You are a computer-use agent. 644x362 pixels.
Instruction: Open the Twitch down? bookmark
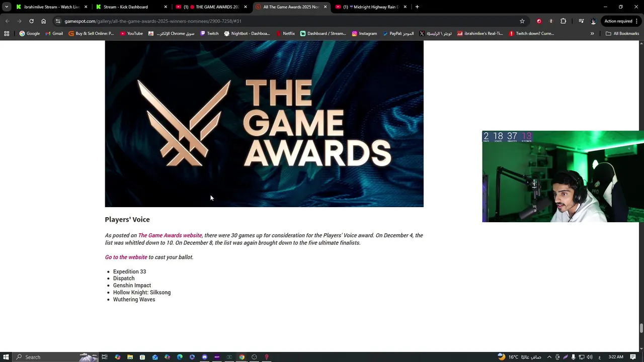pyautogui.click(x=531, y=34)
